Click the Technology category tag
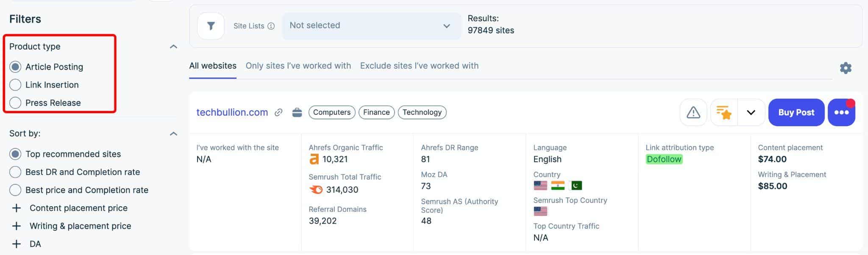Image resolution: width=868 pixels, height=255 pixels. point(422,112)
